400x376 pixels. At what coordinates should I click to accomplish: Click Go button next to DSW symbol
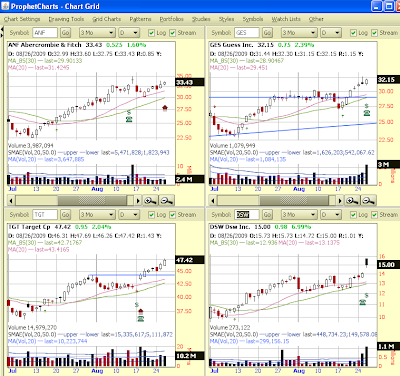click(x=267, y=215)
